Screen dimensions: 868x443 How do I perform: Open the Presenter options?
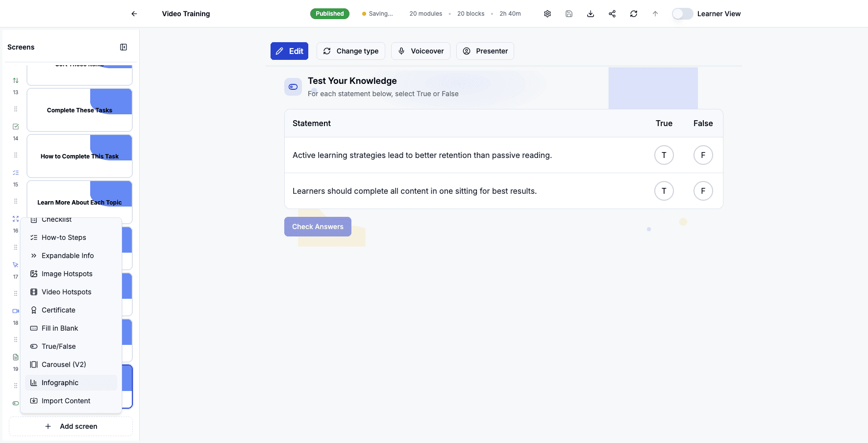[485, 51]
